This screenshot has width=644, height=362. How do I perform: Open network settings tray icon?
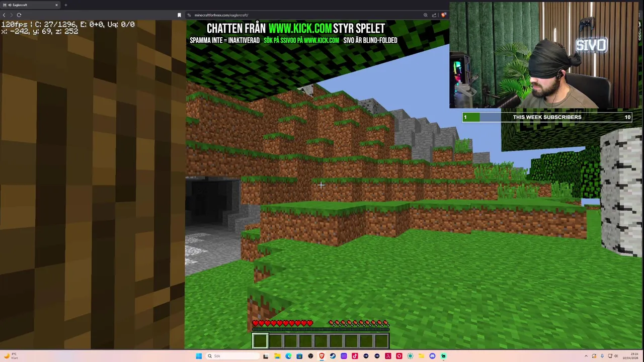610,356
